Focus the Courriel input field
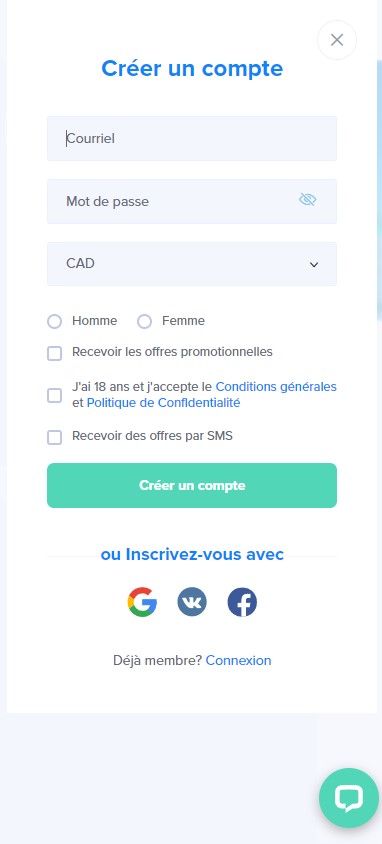This screenshot has height=844, width=382. pyautogui.click(x=192, y=138)
